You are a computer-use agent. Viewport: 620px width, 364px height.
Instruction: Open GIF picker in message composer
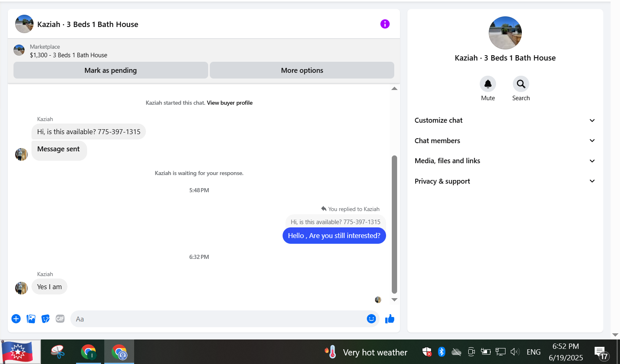click(60, 319)
